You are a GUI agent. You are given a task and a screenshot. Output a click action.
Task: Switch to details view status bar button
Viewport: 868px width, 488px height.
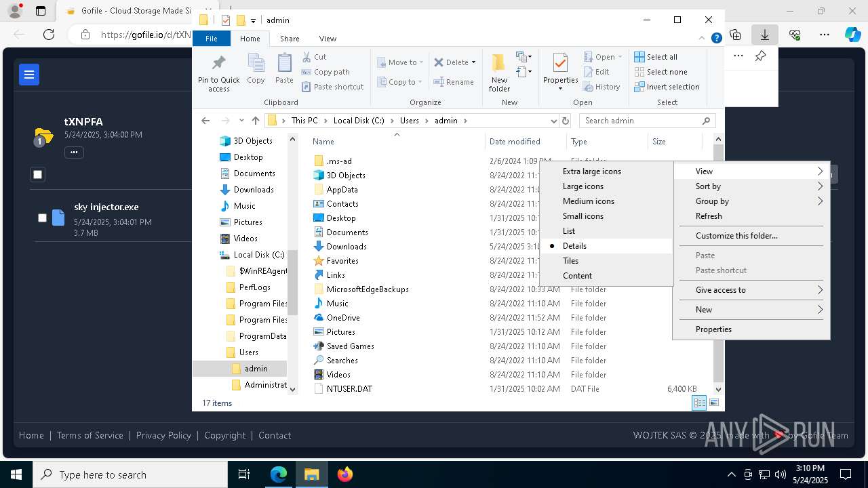699,403
